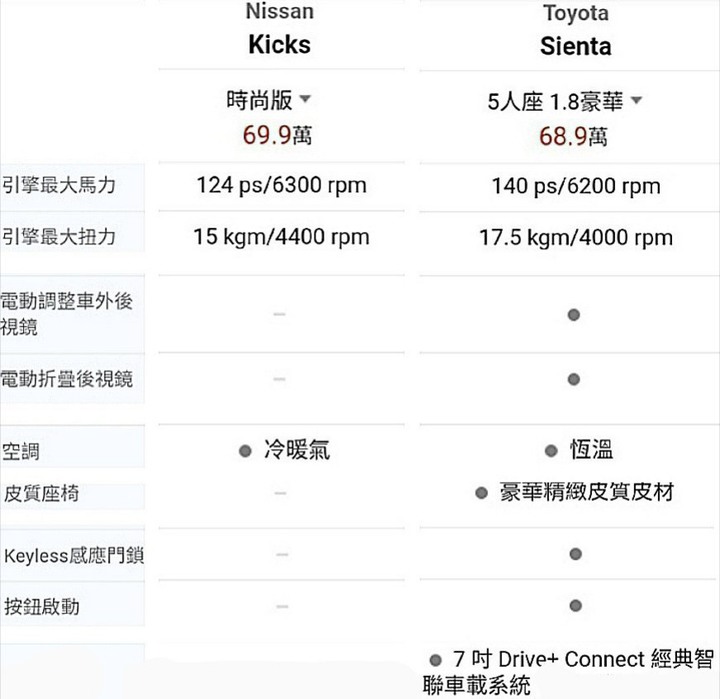This screenshot has height=699, width=720.
Task: Select the 空調 row label
Action: [x=21, y=451]
